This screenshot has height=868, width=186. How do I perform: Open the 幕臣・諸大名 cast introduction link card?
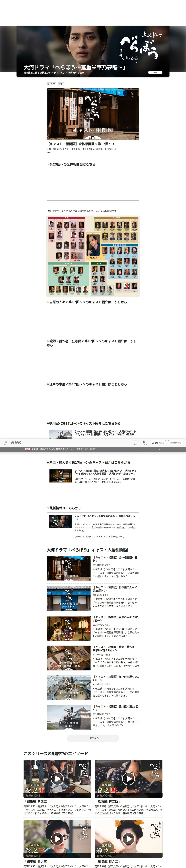93,481
